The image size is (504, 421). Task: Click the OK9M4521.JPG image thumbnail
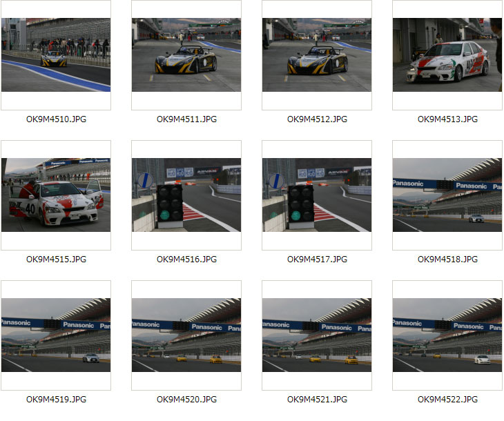pos(317,335)
